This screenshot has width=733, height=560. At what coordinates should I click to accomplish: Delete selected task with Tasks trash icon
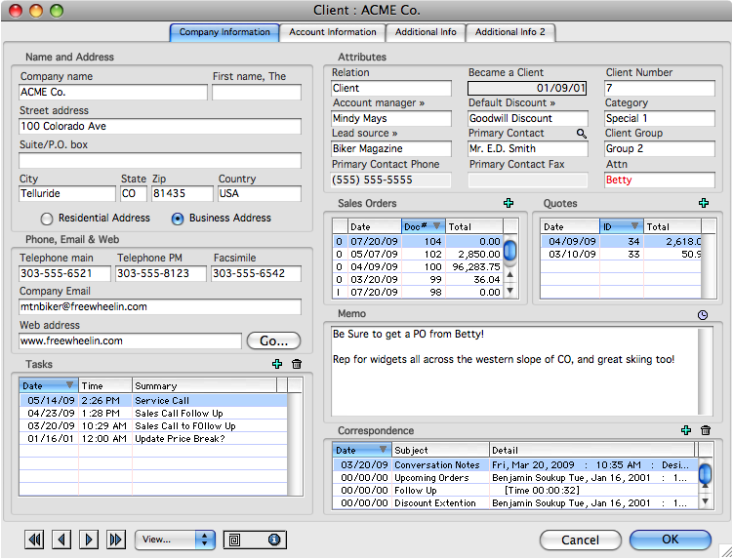coord(297,364)
